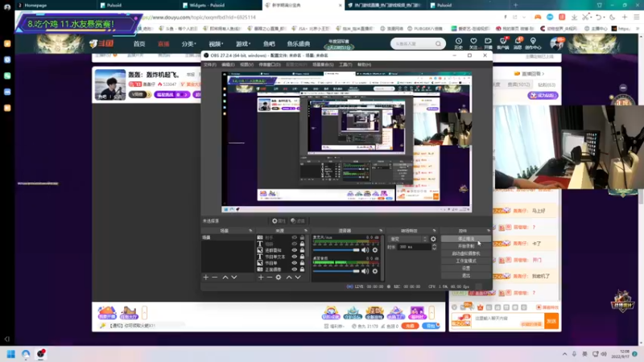
Task: Open Windows Start menu
Action: tap(11, 354)
